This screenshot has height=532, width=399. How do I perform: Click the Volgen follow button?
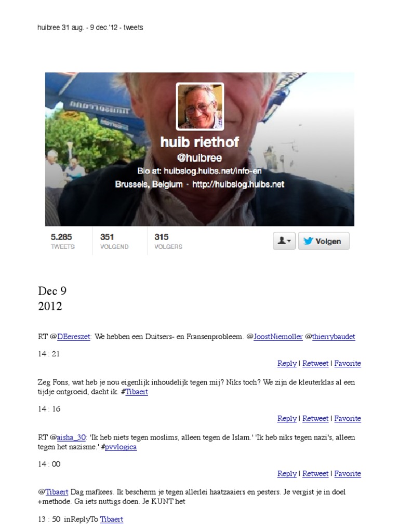click(x=324, y=241)
